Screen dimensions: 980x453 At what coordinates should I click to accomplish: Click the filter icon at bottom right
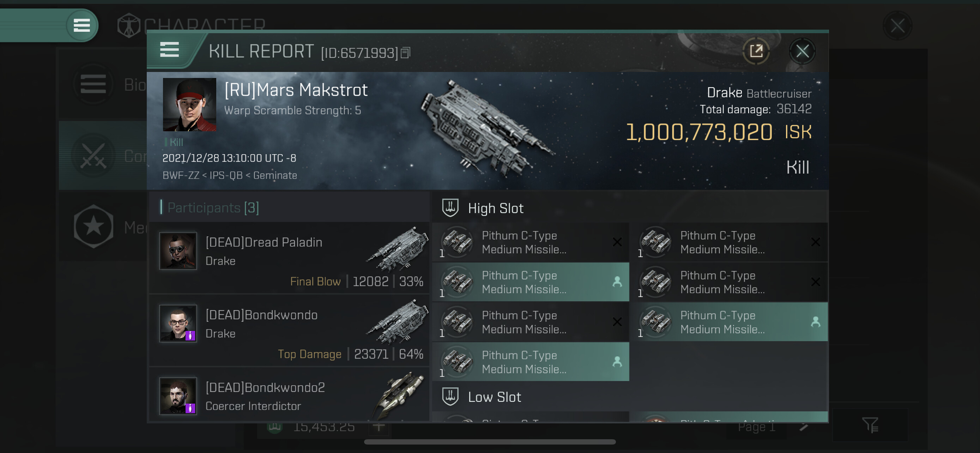[870, 425]
